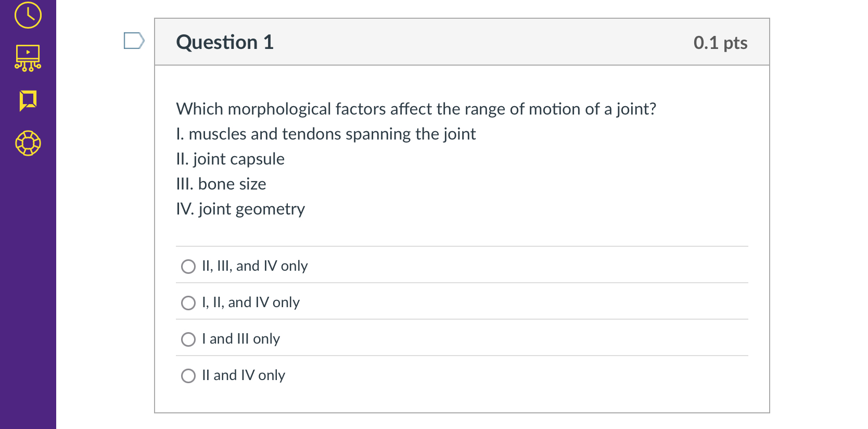Click the "0.1 pts" label

click(x=721, y=43)
